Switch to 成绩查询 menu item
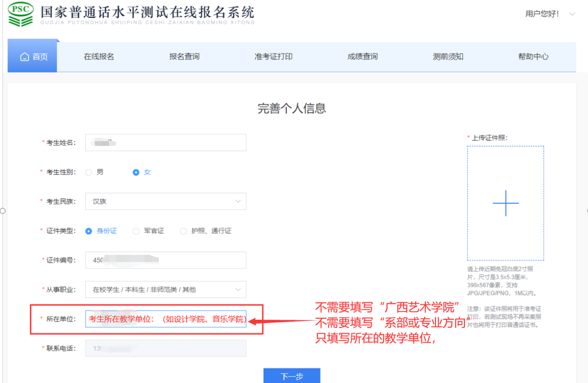588x383 pixels. (x=362, y=57)
